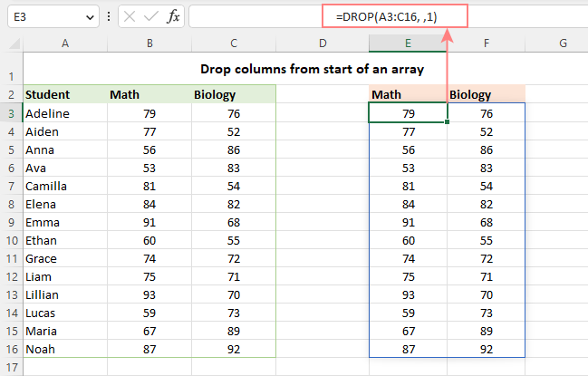This screenshot has height=376, width=588.
Task: Select column F header
Action: click(x=486, y=43)
